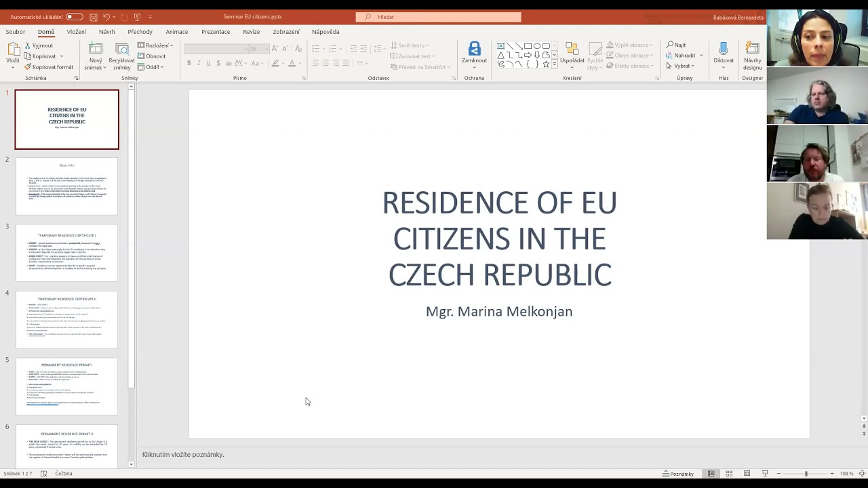This screenshot has width=868, height=488.
Task: Switch to reading view in status bar
Action: 747,474
